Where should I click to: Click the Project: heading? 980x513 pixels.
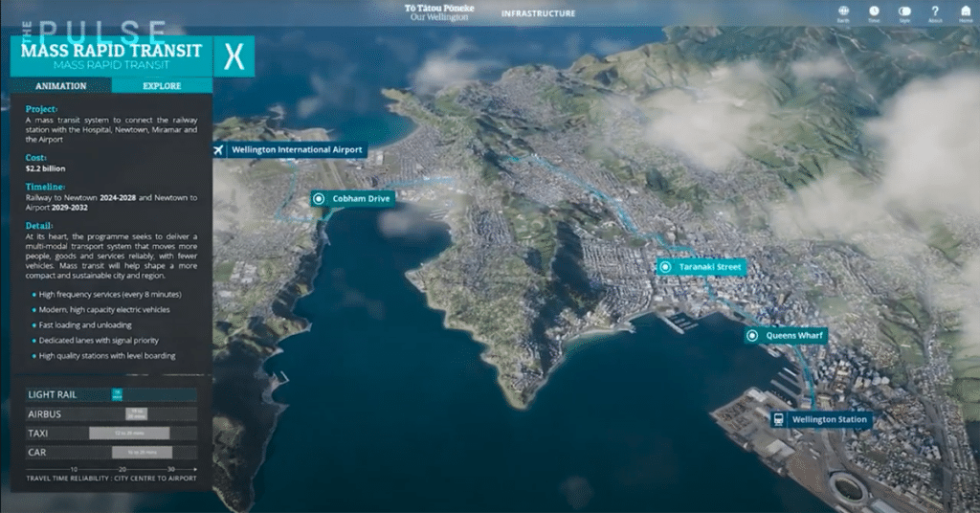pos(41,109)
